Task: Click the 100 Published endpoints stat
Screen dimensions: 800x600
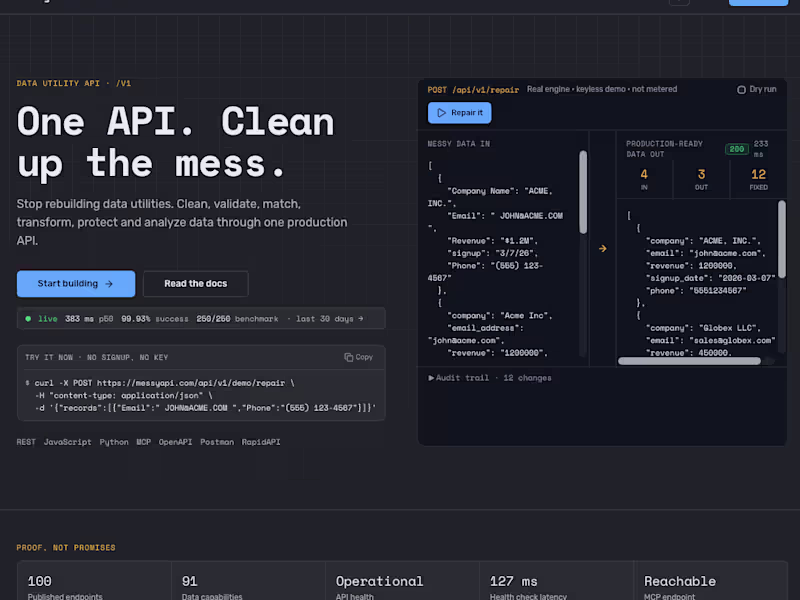Action: click(x=94, y=582)
